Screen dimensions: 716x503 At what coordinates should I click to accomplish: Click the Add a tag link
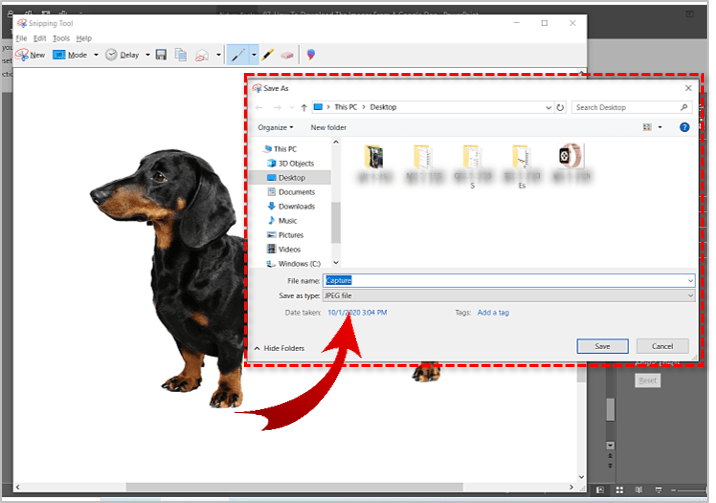tap(493, 313)
